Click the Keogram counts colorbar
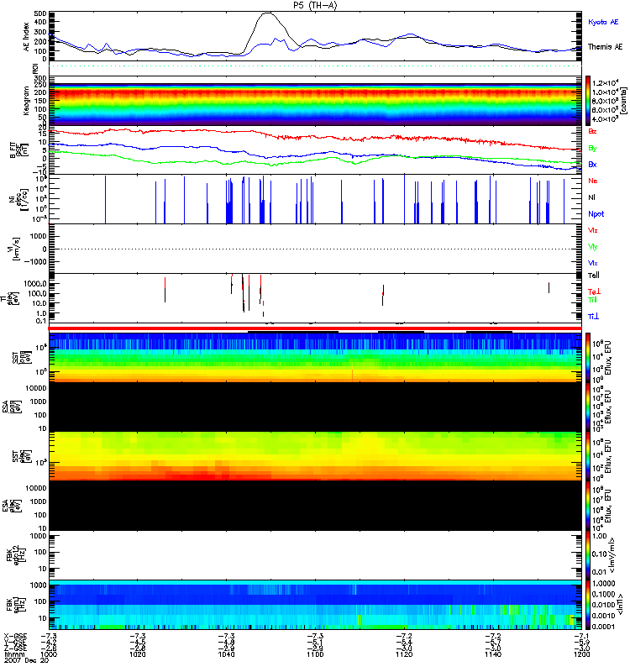The height and width of the screenshot is (672, 630). click(x=587, y=101)
